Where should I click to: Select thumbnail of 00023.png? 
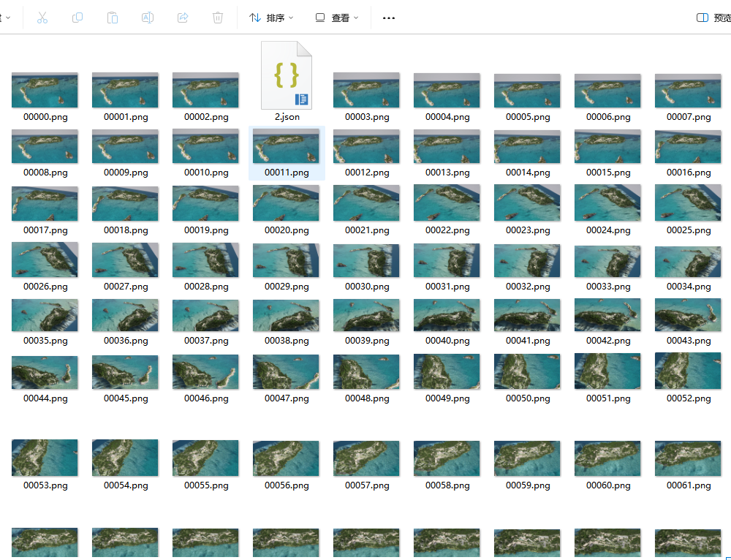pos(527,203)
